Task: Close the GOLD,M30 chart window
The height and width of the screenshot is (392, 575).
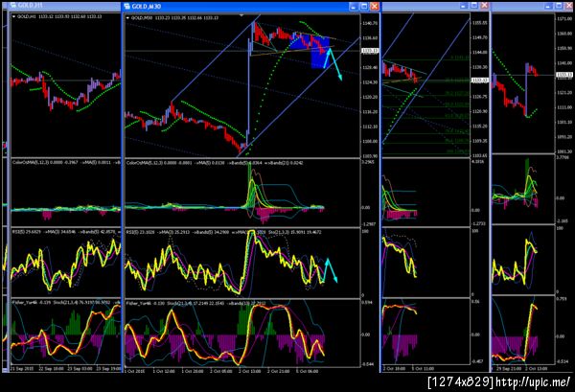Action: click(375, 7)
